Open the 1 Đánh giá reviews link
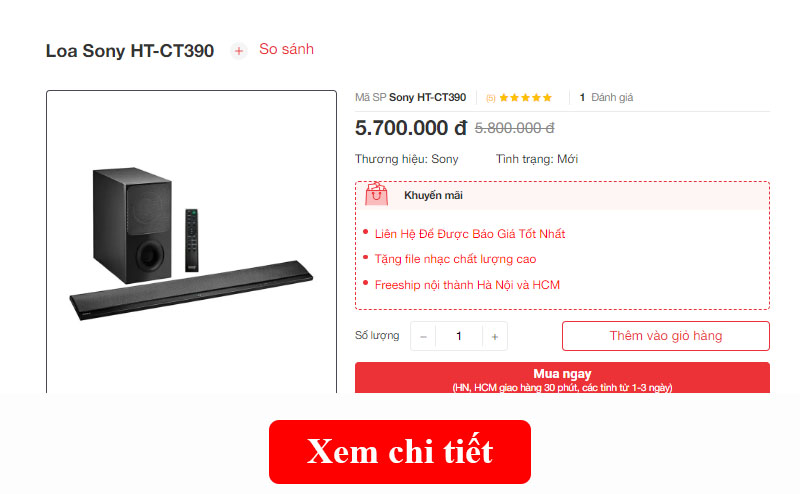Viewport: 800px width, 494px height. [x=606, y=97]
